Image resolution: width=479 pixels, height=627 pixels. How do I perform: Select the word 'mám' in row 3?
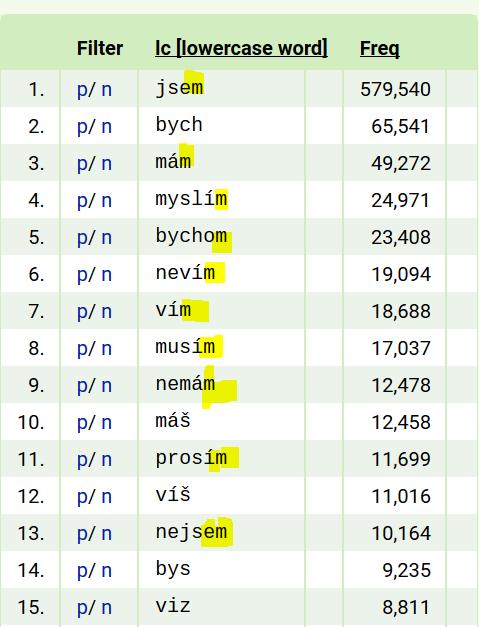coord(173,161)
